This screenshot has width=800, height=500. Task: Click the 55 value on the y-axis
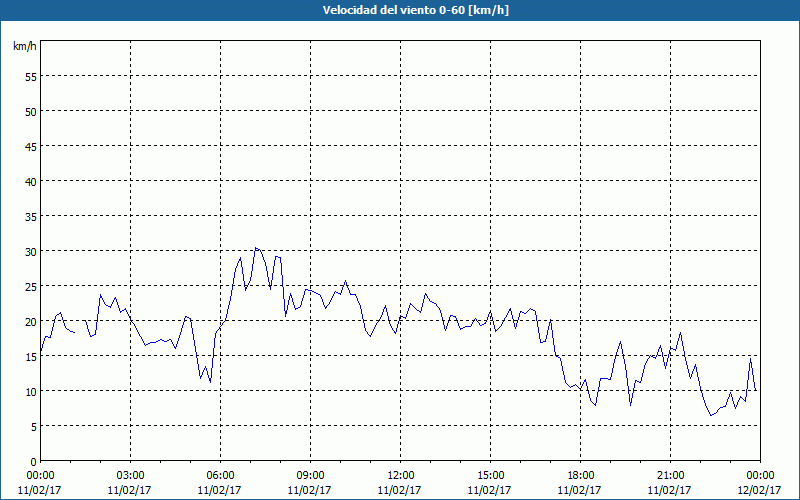[x=31, y=77]
